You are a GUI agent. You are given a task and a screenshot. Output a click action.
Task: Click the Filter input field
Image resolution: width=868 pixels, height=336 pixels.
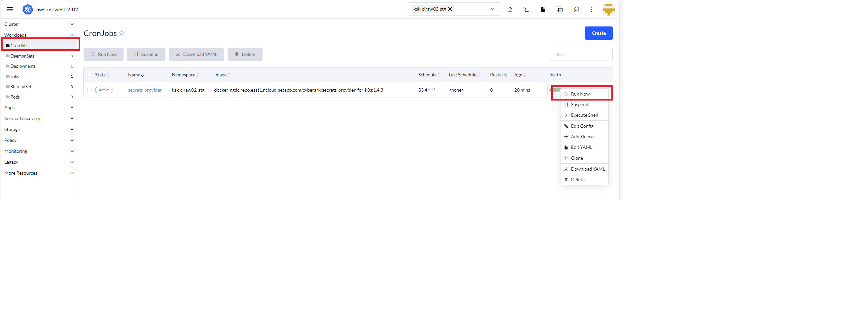pyautogui.click(x=581, y=54)
